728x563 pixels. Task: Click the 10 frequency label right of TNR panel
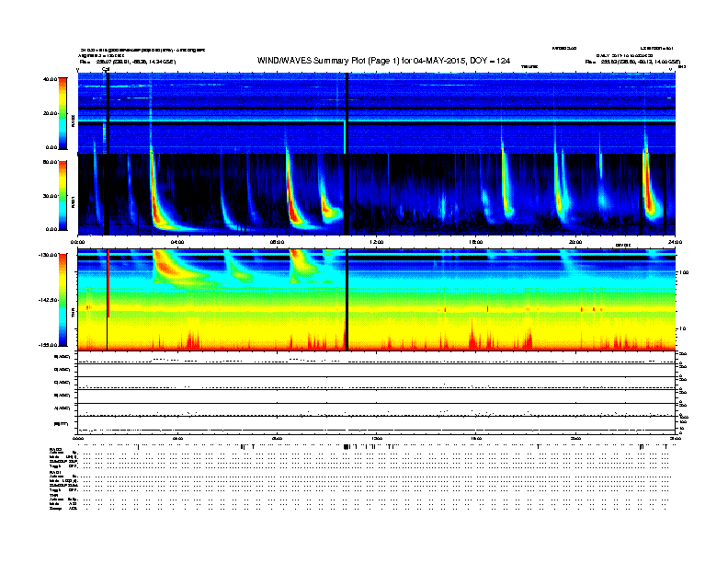pos(682,329)
